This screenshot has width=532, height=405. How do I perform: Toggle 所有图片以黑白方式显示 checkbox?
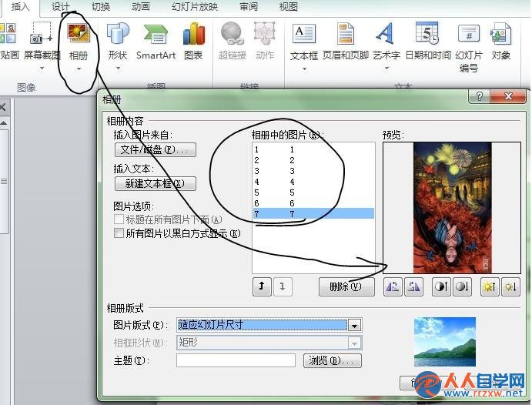coord(119,233)
